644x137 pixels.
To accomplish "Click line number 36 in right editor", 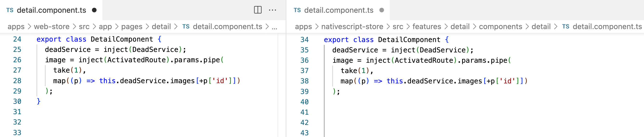I will 304,61.
